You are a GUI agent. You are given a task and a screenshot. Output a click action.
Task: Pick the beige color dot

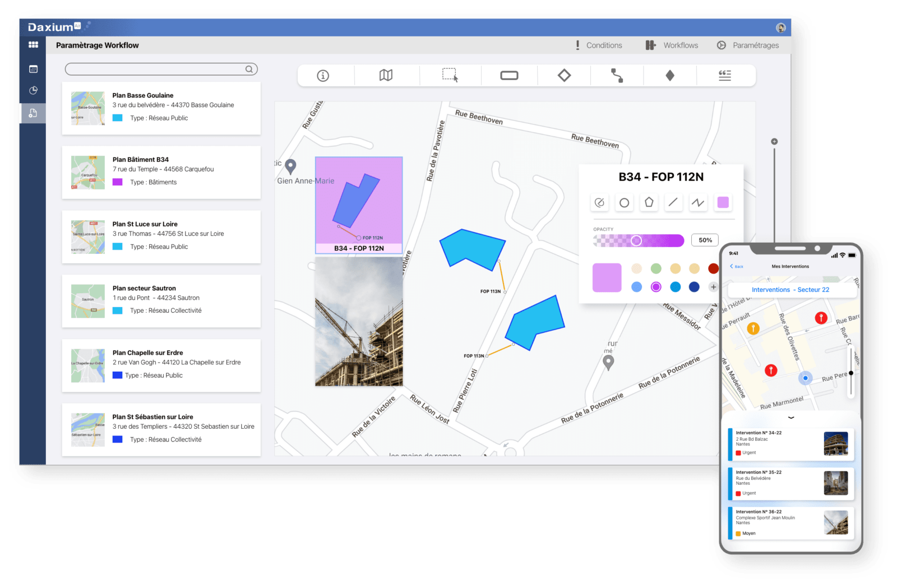[x=636, y=268]
